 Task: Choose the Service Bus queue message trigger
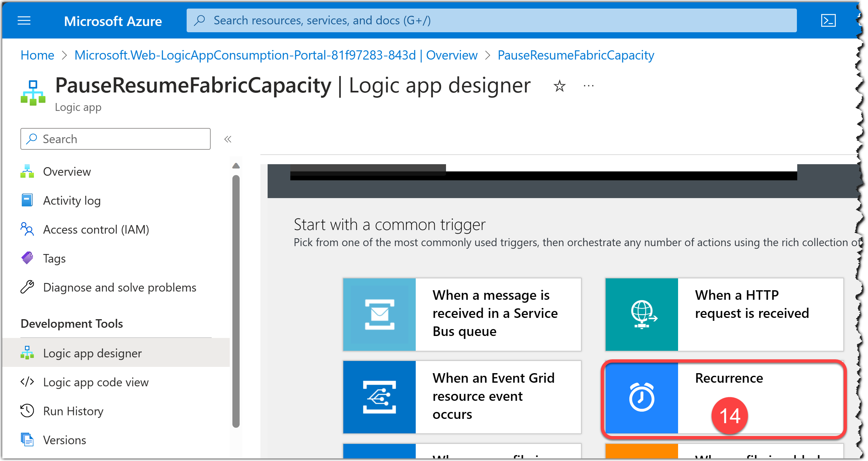pos(462,315)
